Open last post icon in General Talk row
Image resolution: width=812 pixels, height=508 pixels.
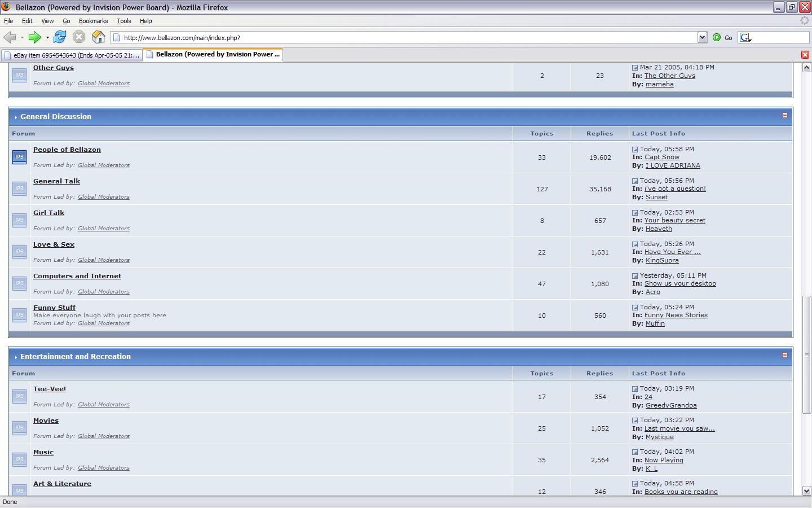(x=635, y=181)
